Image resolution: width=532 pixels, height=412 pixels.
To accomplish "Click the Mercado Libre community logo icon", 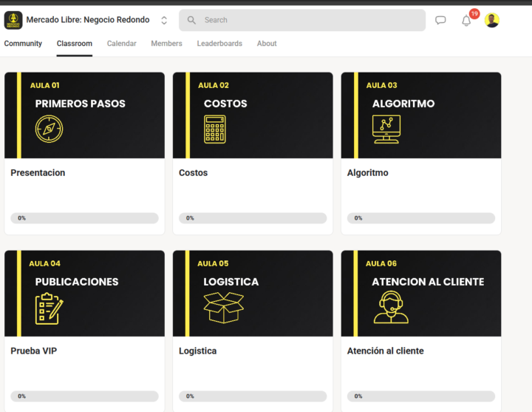I will 13,20.
